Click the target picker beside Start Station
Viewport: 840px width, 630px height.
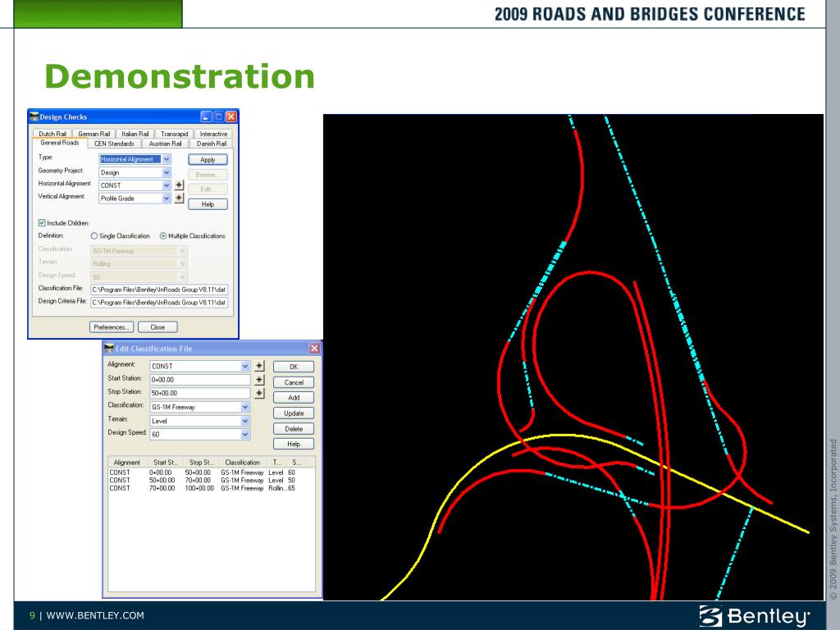[259, 379]
